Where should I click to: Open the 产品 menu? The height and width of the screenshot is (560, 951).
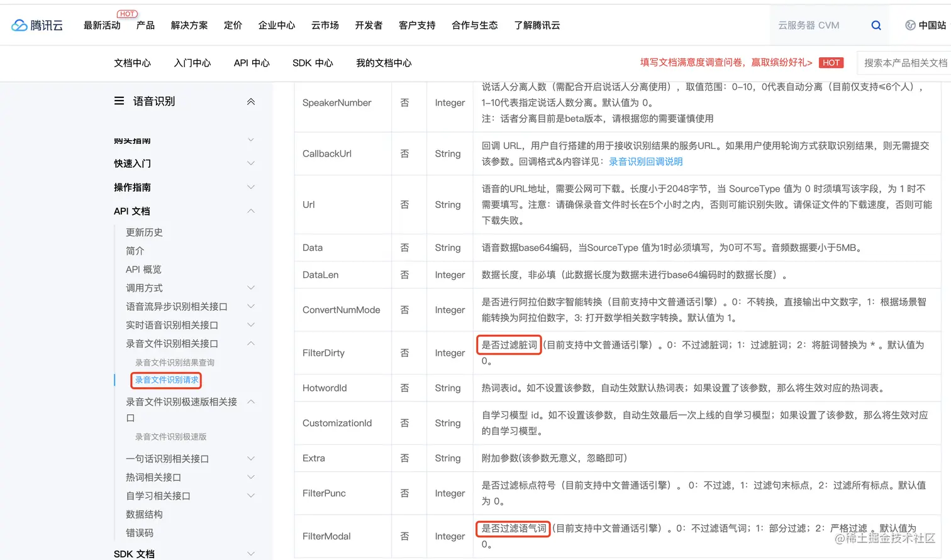click(145, 25)
